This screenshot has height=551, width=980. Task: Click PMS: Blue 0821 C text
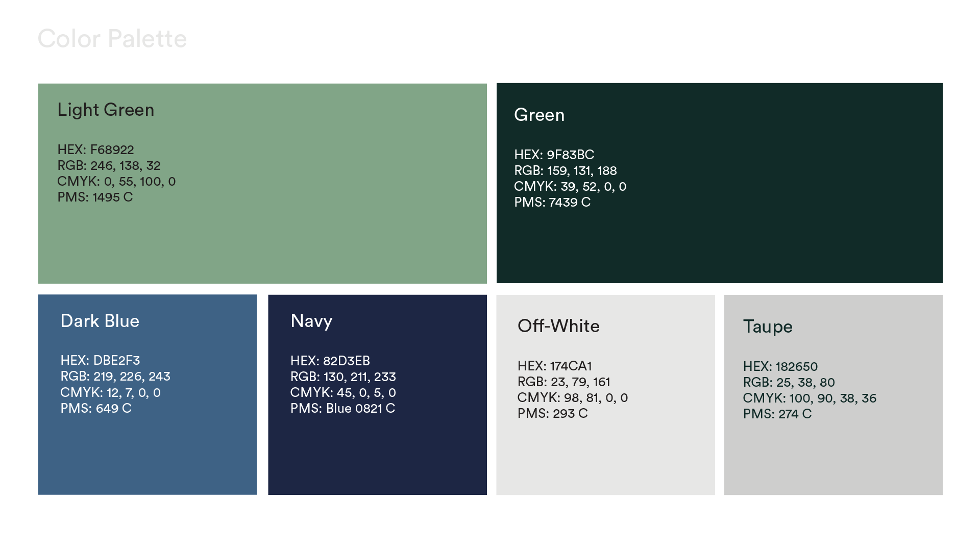(342, 408)
